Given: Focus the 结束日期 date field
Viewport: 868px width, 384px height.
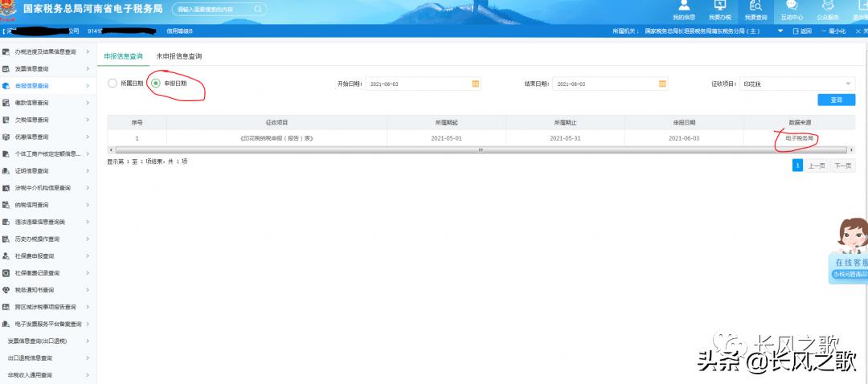Looking at the screenshot, I should [610, 84].
